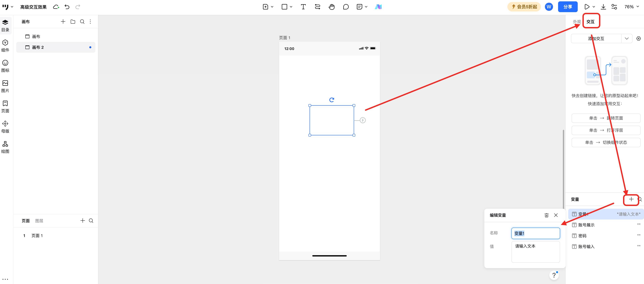Open the AI assistant icon in toolbar

378,7
